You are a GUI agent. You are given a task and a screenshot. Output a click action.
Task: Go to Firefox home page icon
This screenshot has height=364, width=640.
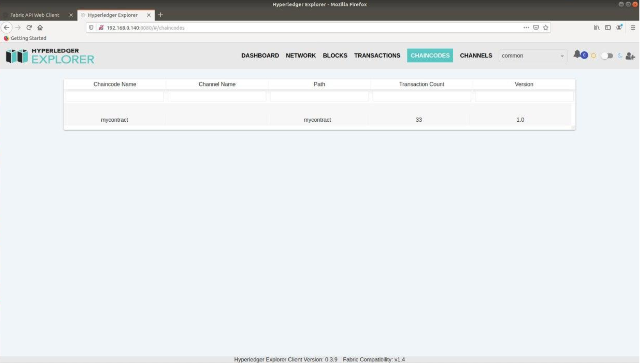tap(40, 28)
